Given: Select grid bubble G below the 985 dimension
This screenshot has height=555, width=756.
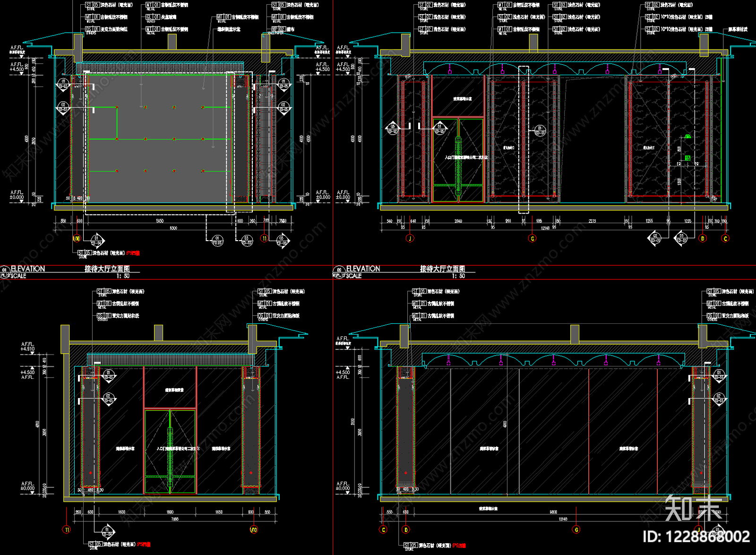Looking at the screenshot, I should pyautogui.click(x=533, y=238).
